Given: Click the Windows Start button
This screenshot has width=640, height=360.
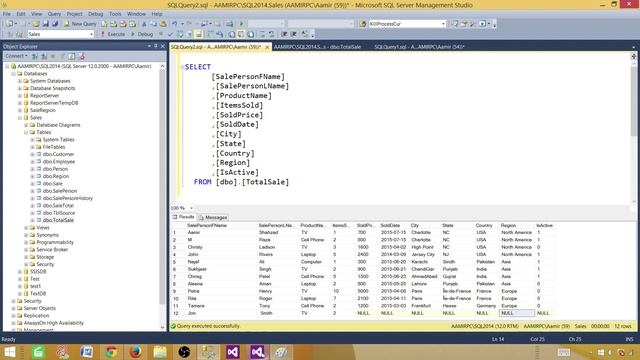Looking at the screenshot, I should 9,351.
